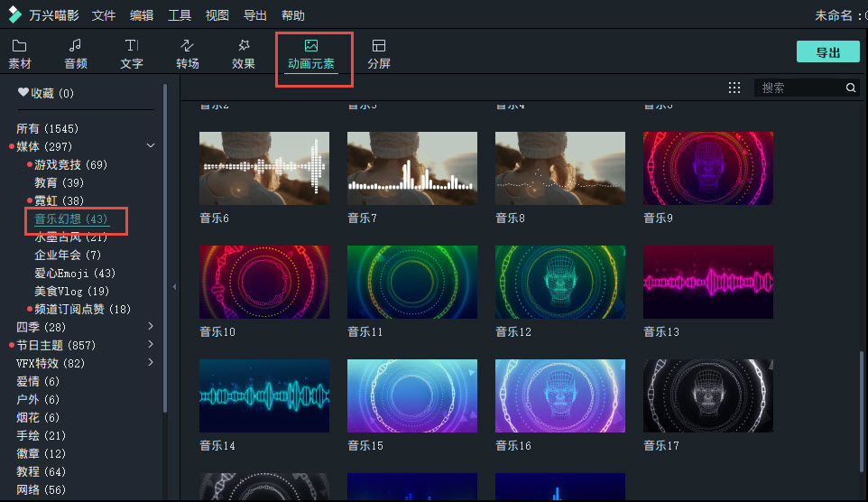Open the 帮助 menu

pyautogui.click(x=293, y=15)
